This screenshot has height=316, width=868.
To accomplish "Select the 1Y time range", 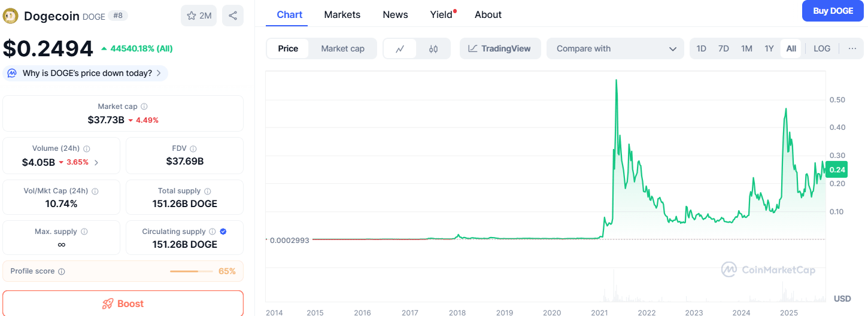I will tap(769, 48).
